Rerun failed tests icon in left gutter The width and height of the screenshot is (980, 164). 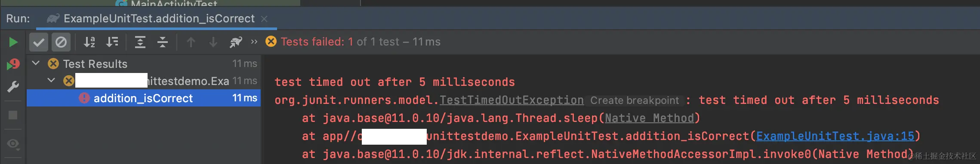coord(13,64)
